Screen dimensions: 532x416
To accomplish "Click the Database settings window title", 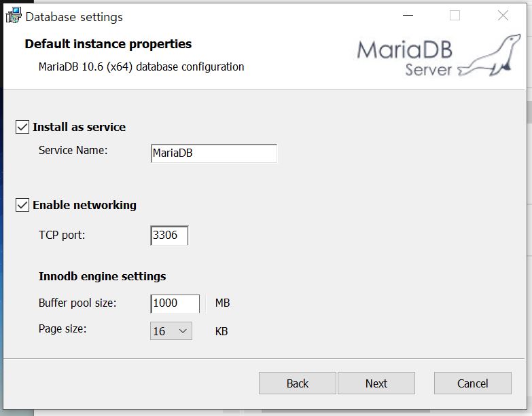I will [x=74, y=17].
